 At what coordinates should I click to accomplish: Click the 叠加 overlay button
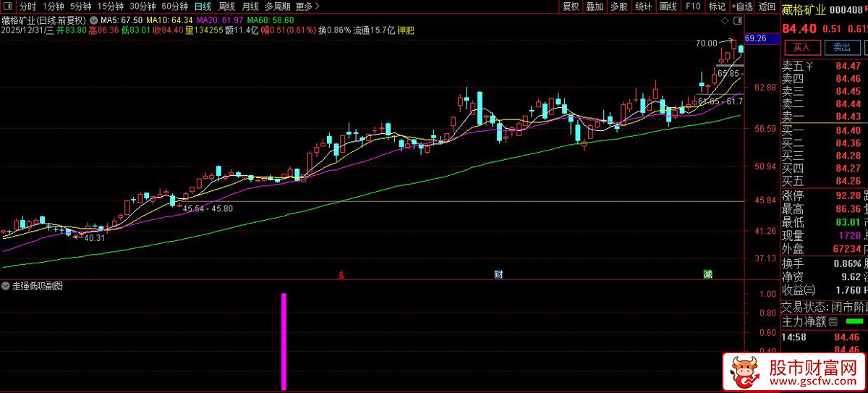coord(595,7)
